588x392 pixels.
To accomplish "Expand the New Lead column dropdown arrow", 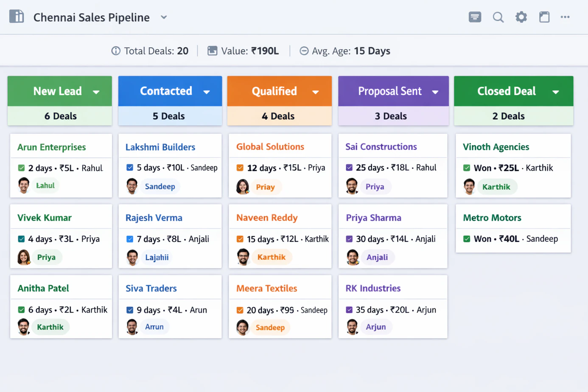I will 96,92.
